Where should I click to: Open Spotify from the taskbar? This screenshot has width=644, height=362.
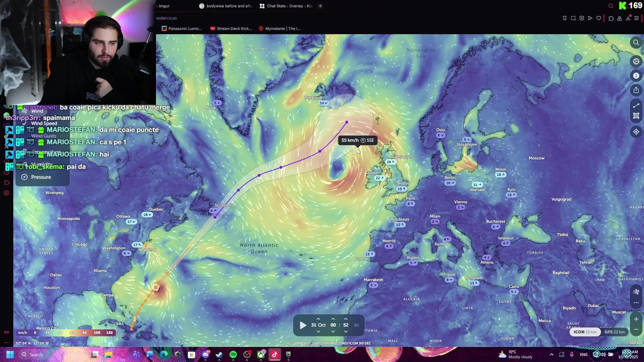tap(233, 354)
